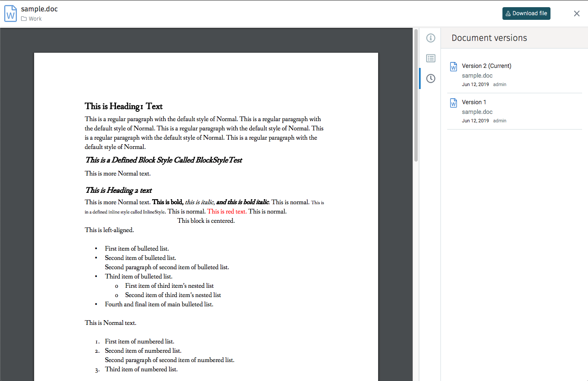Click admin next to Version 1

pos(499,121)
